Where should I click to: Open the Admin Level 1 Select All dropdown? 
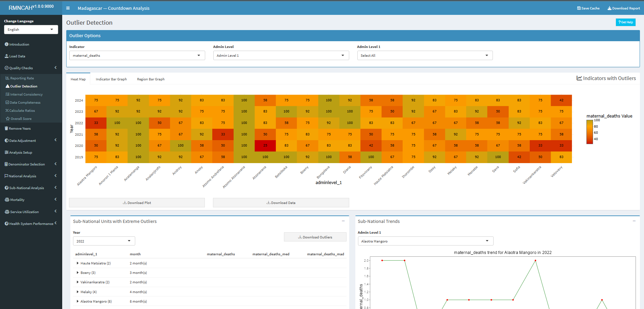coord(425,55)
